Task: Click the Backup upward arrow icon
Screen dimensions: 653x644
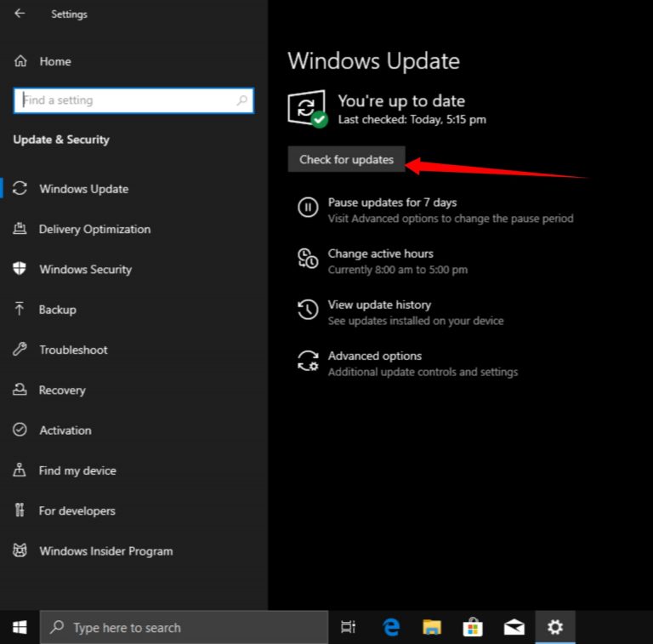Action: tap(20, 309)
